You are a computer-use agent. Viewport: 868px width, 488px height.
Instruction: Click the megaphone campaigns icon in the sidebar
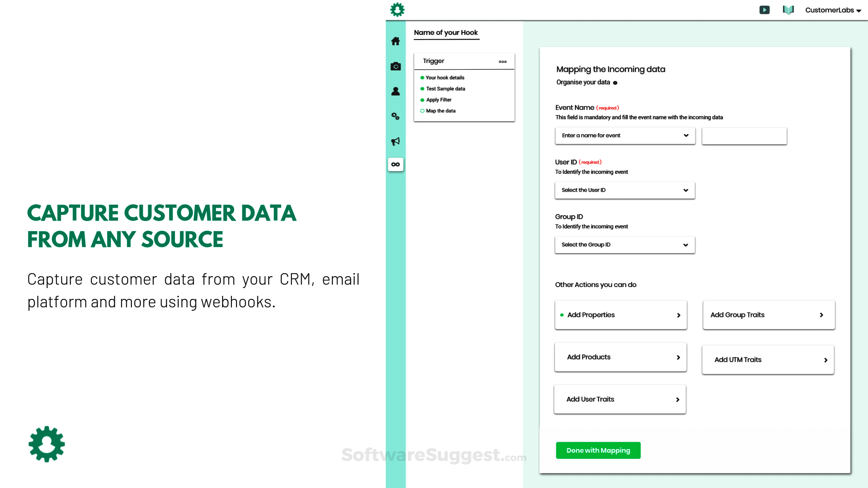[x=396, y=141]
